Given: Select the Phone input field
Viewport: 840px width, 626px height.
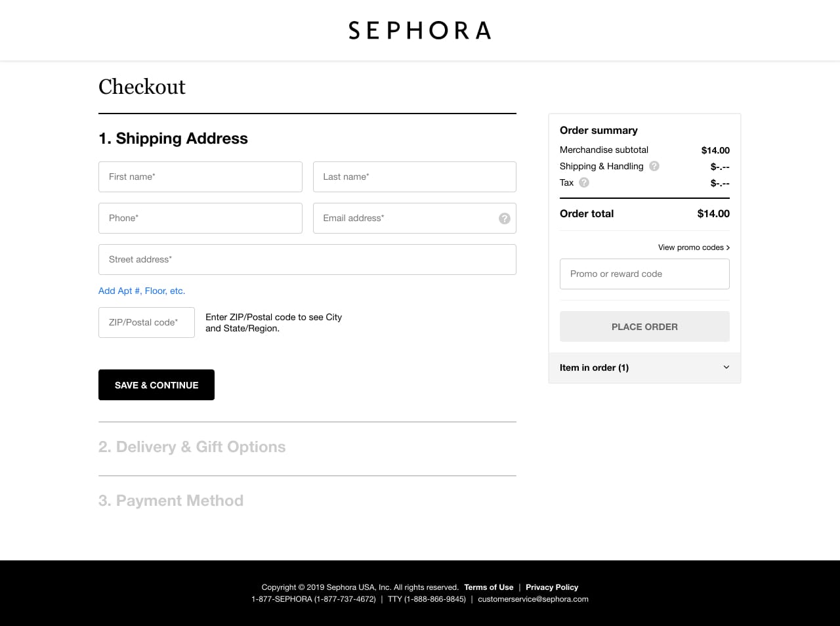Looking at the screenshot, I should pyautogui.click(x=200, y=218).
